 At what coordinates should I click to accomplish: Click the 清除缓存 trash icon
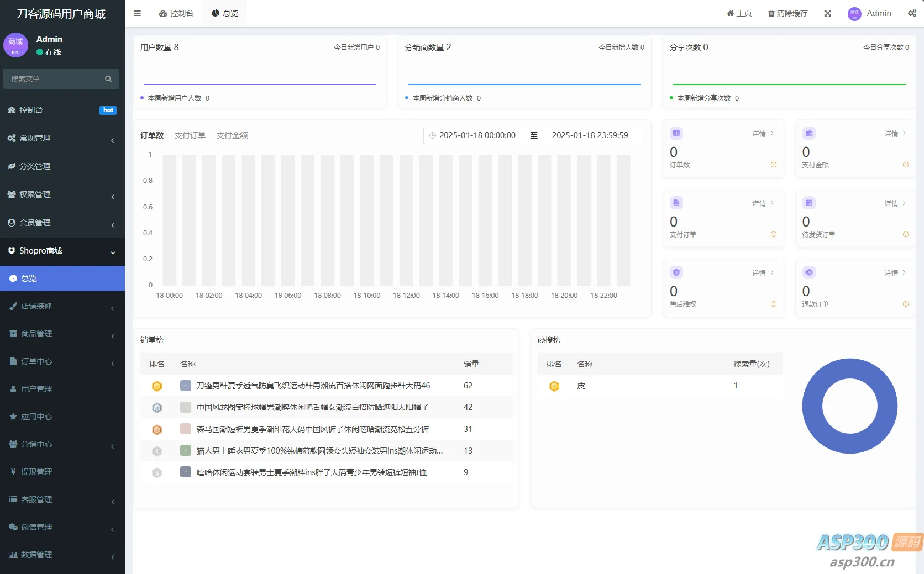[770, 13]
